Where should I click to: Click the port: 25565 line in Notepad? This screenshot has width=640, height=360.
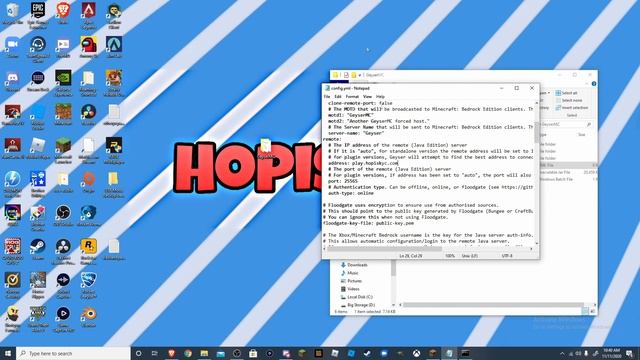point(343,181)
